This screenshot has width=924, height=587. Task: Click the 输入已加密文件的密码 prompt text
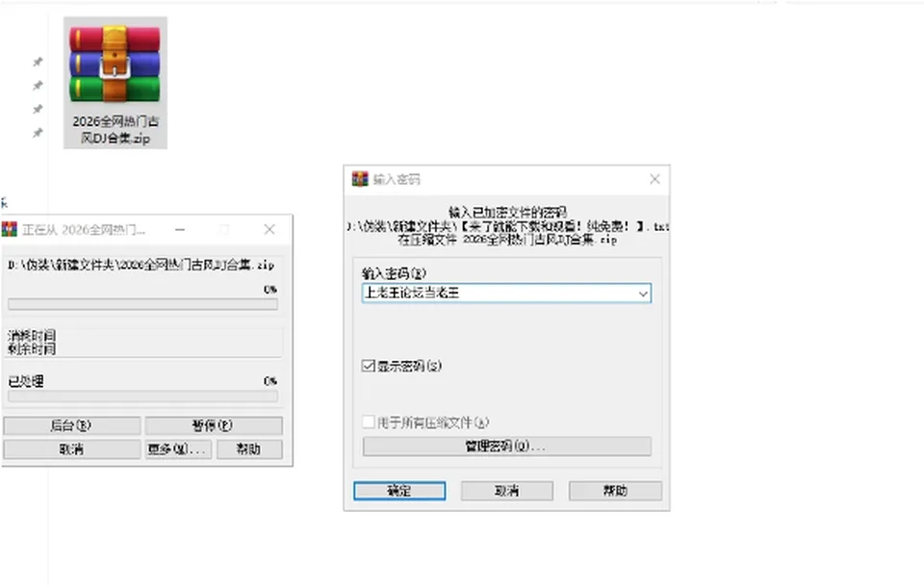(508, 212)
